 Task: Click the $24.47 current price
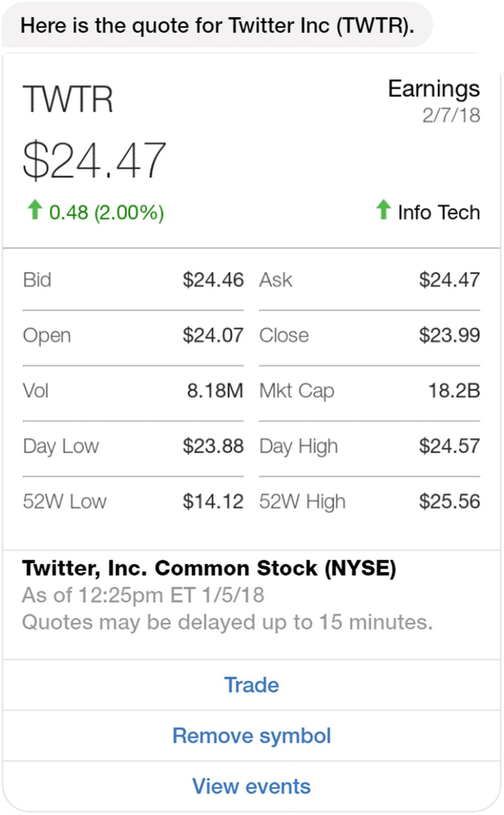(94, 160)
